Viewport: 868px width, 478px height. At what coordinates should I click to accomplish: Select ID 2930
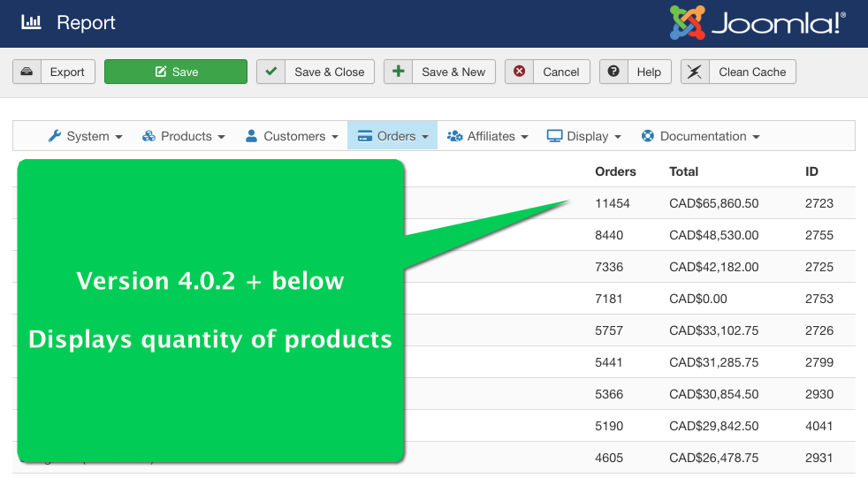[819, 394]
